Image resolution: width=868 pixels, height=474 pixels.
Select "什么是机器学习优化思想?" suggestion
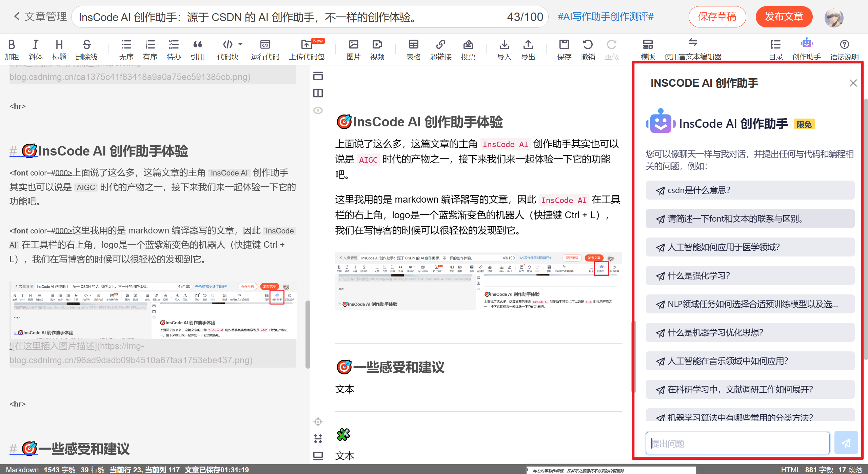pyautogui.click(x=750, y=332)
